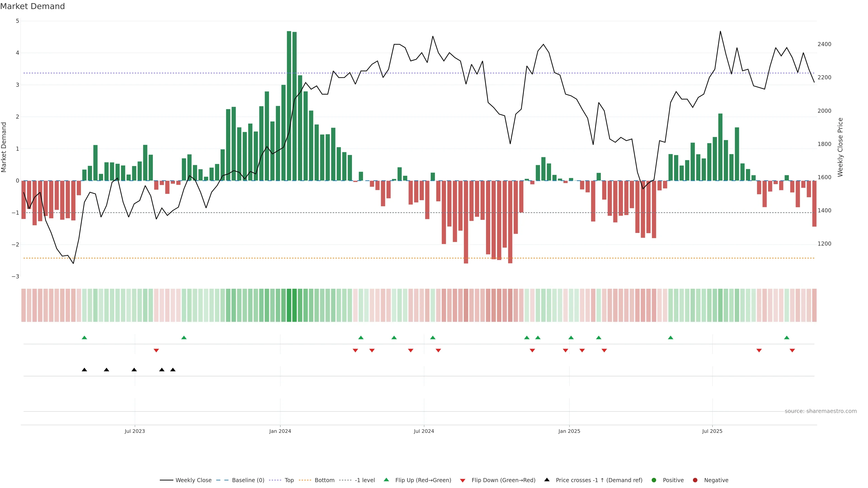Click the Weekly Close Price axis title

tap(840, 147)
